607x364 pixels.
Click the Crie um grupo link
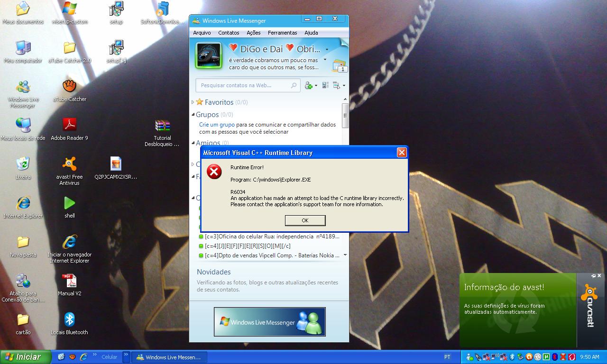click(x=217, y=125)
